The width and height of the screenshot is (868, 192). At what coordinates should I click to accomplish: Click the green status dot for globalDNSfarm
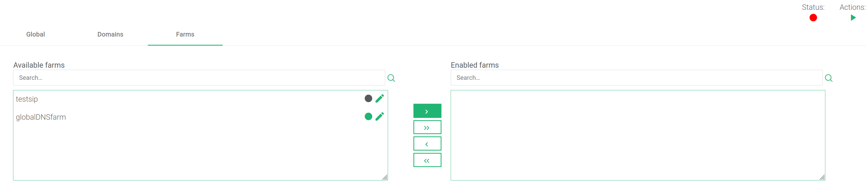[368, 116]
